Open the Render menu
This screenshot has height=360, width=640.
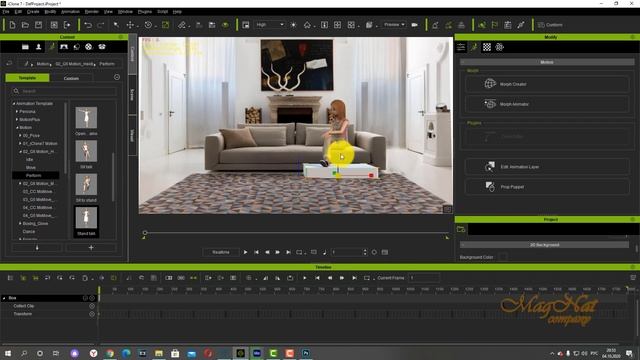91,12
